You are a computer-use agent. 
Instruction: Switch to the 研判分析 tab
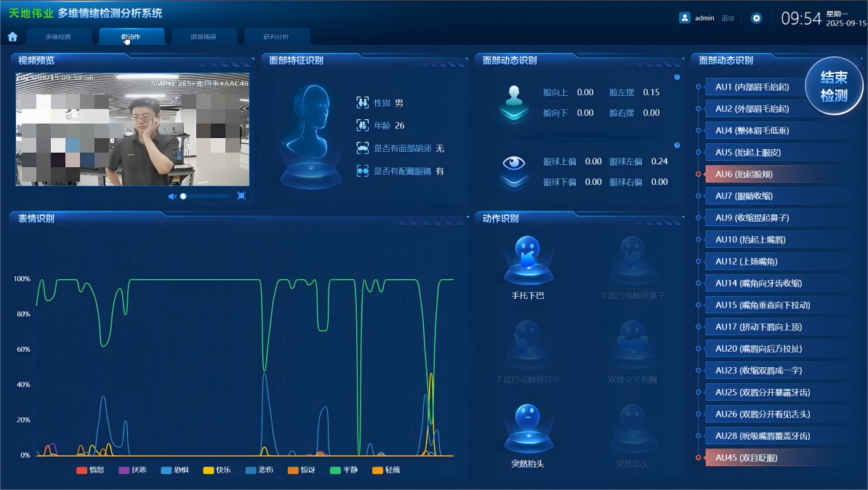tap(276, 36)
